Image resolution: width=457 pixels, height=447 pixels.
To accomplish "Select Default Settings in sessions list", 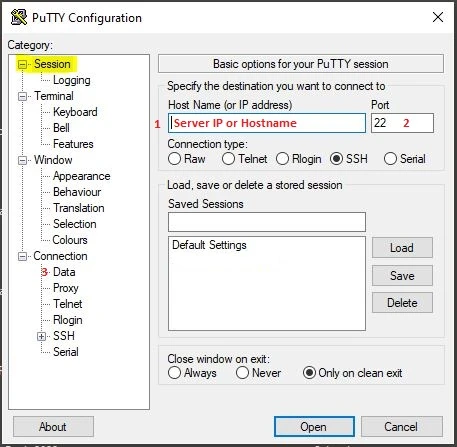I will pyautogui.click(x=209, y=245).
